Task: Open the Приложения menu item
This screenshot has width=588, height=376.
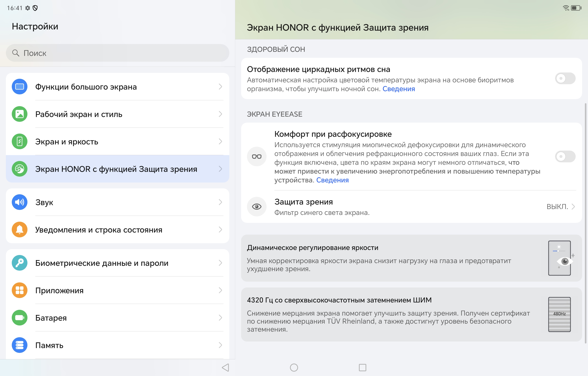Action: 59,291
